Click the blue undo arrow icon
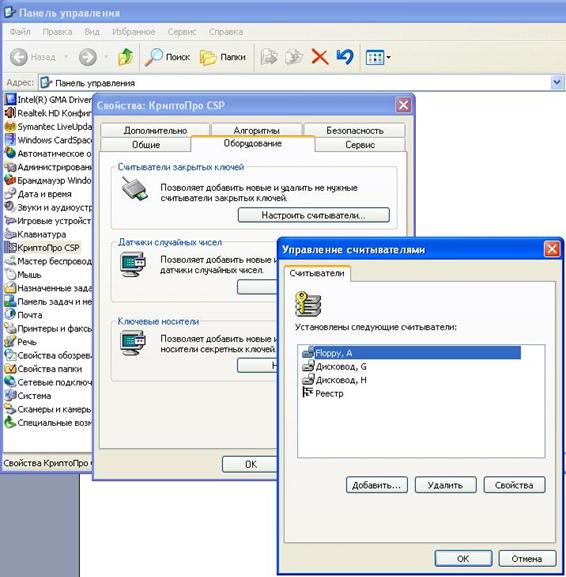566x577 pixels. [x=345, y=57]
